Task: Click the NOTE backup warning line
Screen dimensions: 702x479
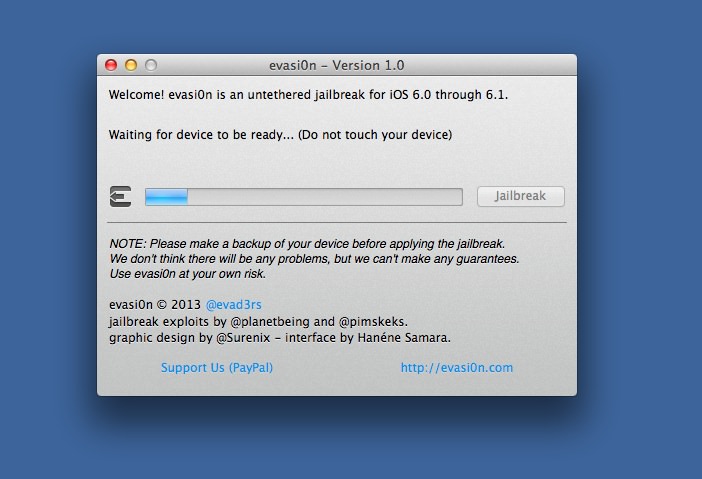Action: pos(307,244)
